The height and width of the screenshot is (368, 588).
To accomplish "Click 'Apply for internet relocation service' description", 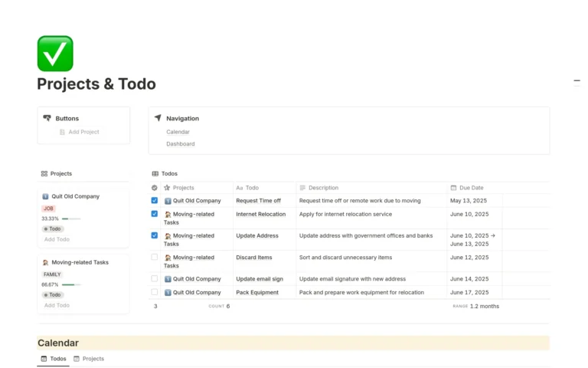I will pyautogui.click(x=345, y=214).
